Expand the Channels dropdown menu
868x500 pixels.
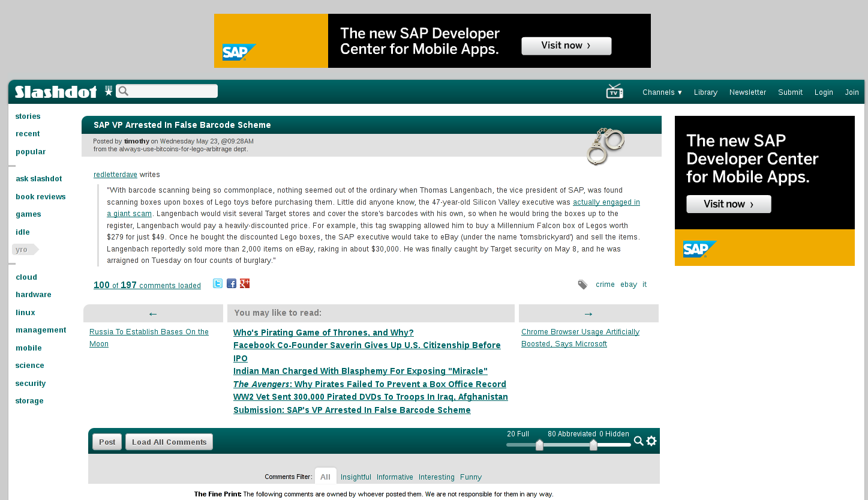(x=662, y=92)
